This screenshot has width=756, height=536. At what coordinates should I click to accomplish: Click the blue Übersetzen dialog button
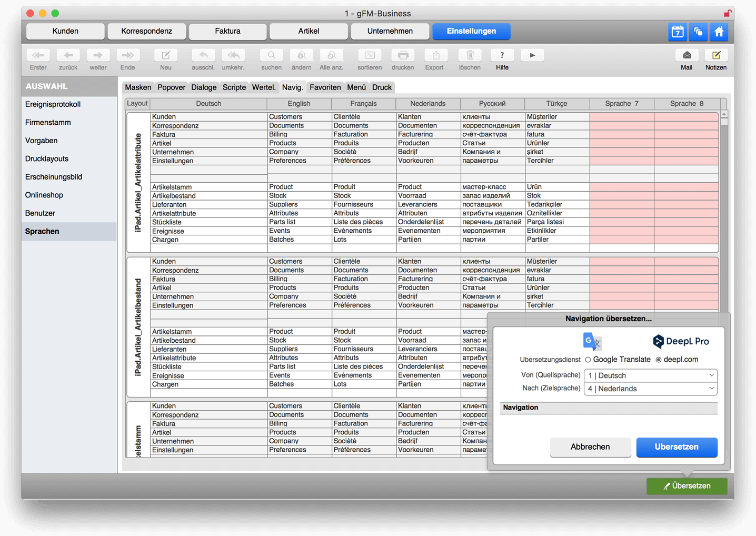click(x=677, y=447)
